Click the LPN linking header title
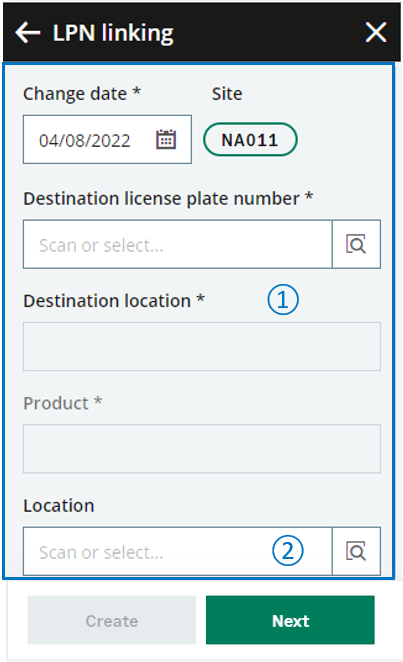403x662 pixels. pyautogui.click(x=113, y=33)
